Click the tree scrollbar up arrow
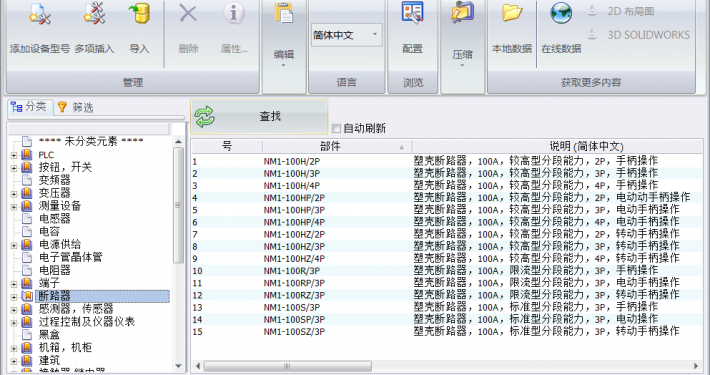The image size is (710, 375). [178, 142]
